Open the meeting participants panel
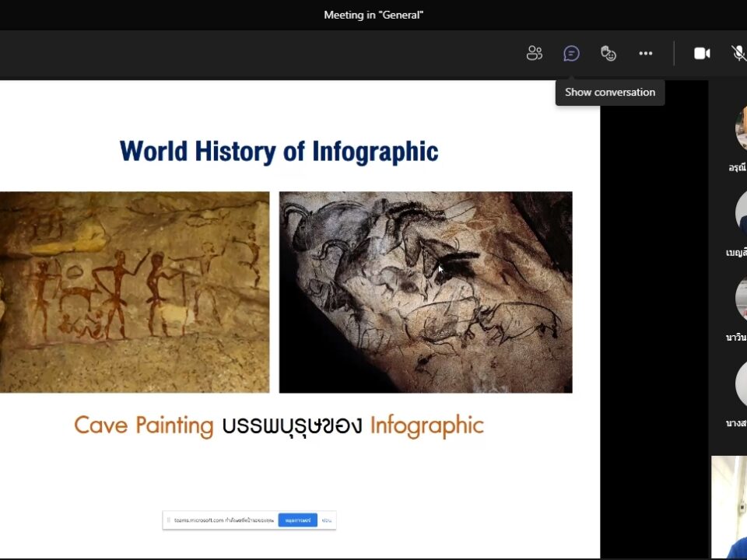The height and width of the screenshot is (560, 747). coord(534,54)
